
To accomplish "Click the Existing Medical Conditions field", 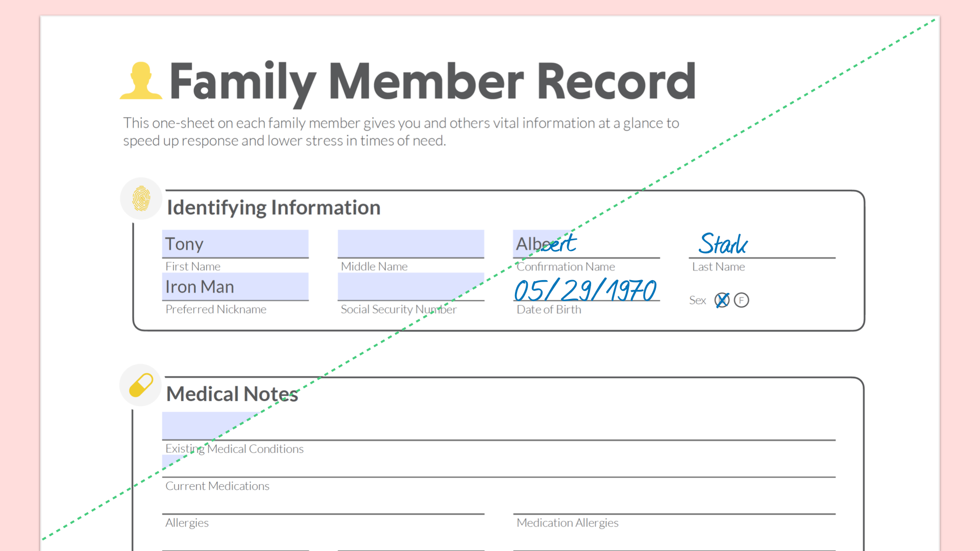I will pos(498,427).
